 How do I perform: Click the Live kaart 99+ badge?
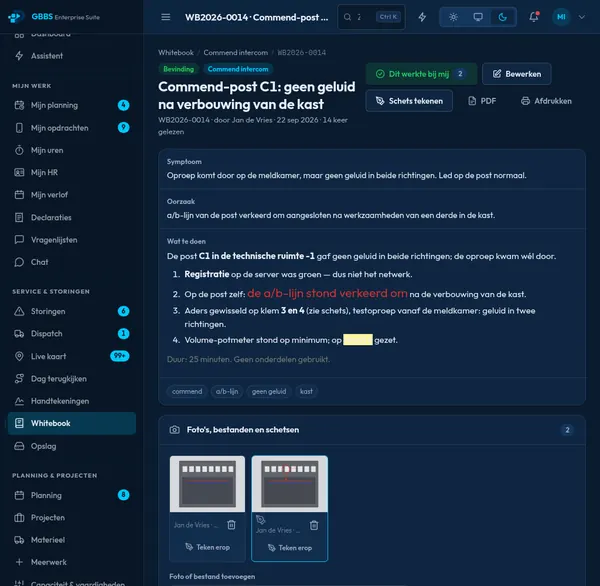point(120,356)
